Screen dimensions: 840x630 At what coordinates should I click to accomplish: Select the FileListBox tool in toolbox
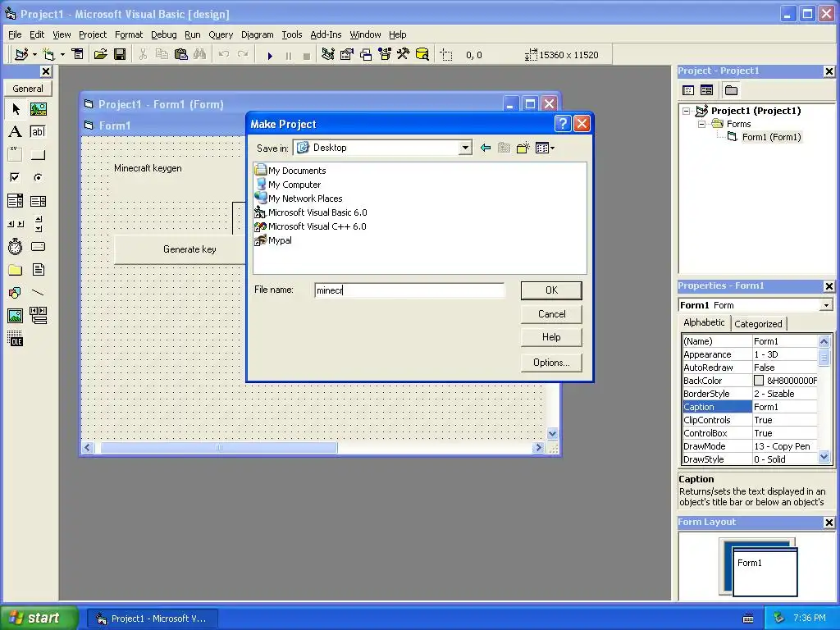click(38, 269)
